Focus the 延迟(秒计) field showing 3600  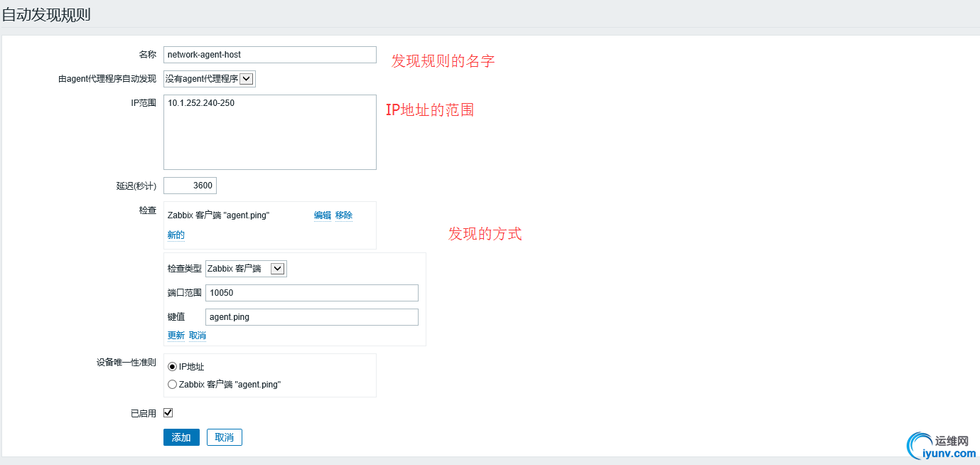tap(190, 186)
